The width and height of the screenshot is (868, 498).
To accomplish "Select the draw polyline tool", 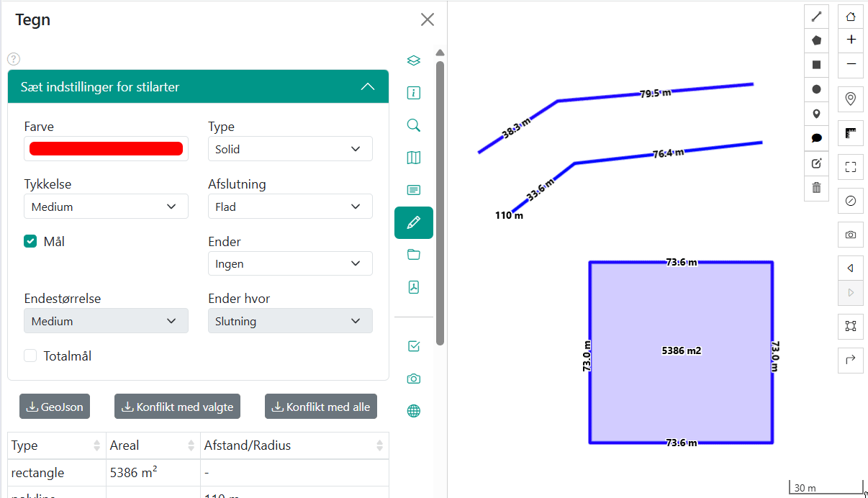I will click(816, 17).
